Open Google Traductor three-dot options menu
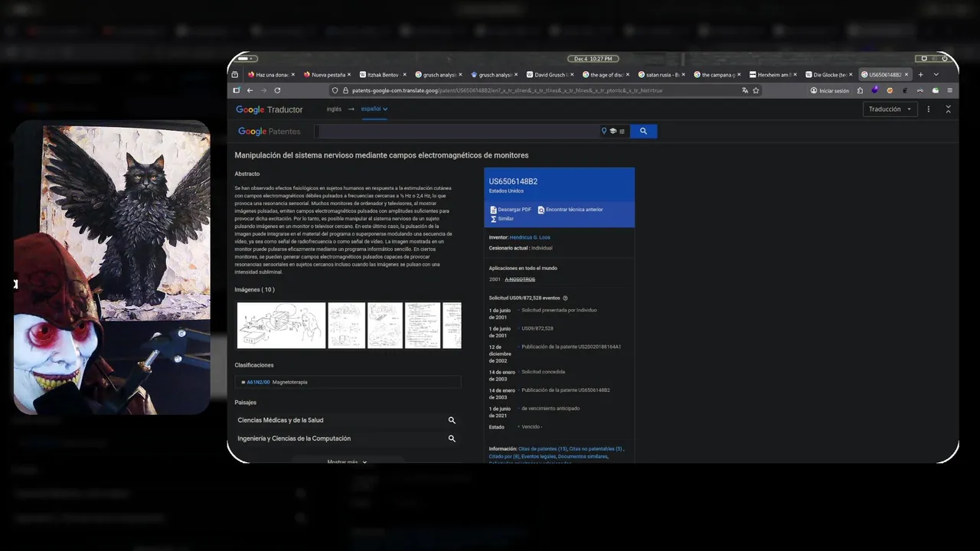980x551 pixels. coord(929,109)
